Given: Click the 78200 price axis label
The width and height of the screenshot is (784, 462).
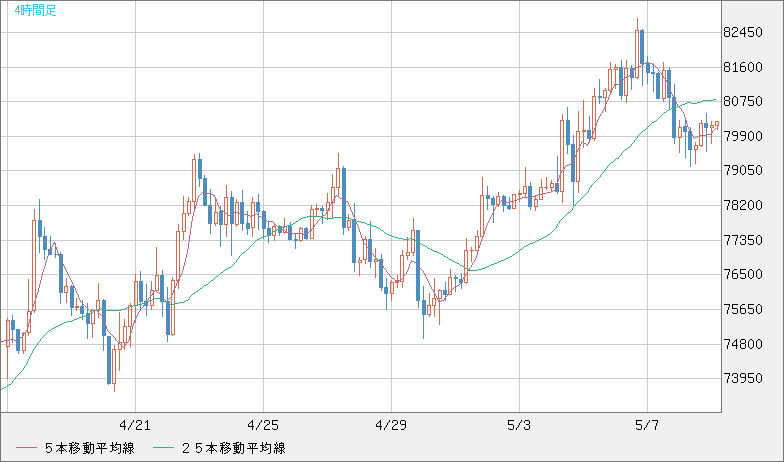Looking at the screenshot, I should click(x=743, y=206).
